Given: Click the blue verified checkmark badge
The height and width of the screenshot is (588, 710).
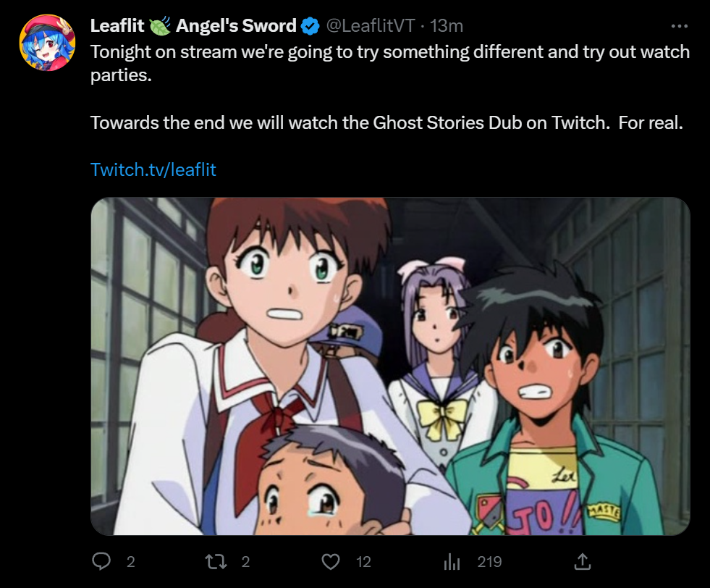Looking at the screenshot, I should pos(310,26).
